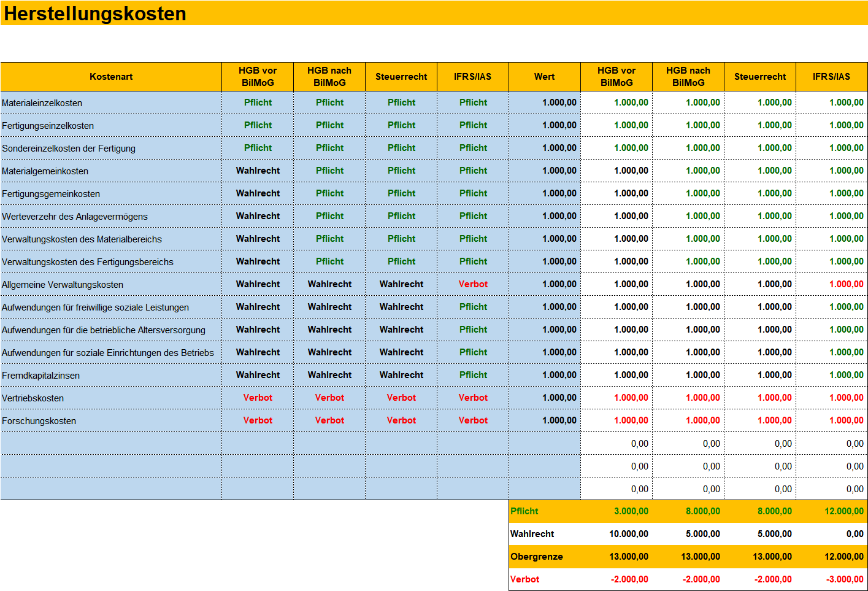Image resolution: width=868 pixels, height=591 pixels.
Task: Select the Pflicht summary row label
Action: point(524,511)
